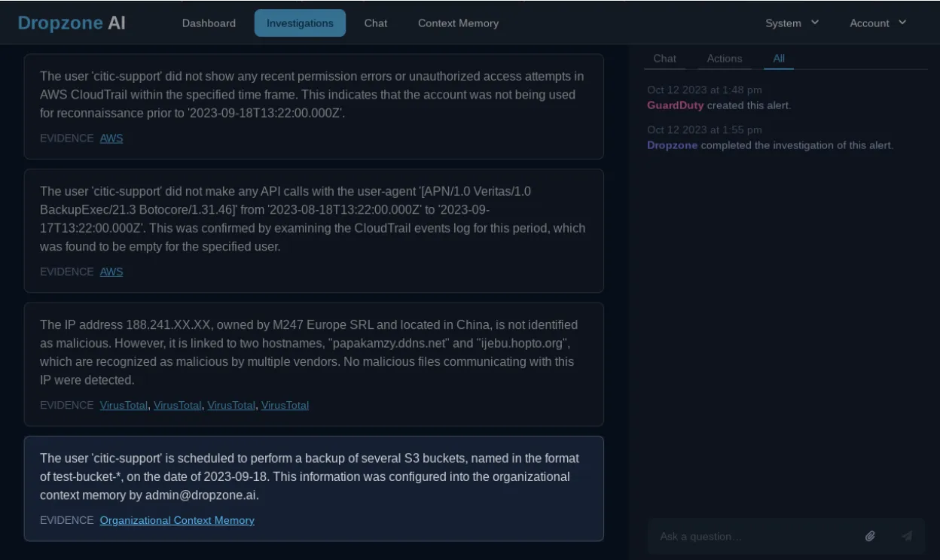Image resolution: width=940 pixels, height=560 pixels.
Task: Stay on the Investigations tab
Action: [x=300, y=23]
